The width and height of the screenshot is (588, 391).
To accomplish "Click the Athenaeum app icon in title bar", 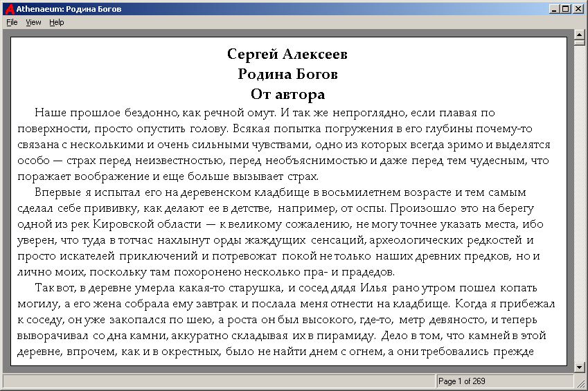I will [10, 9].
